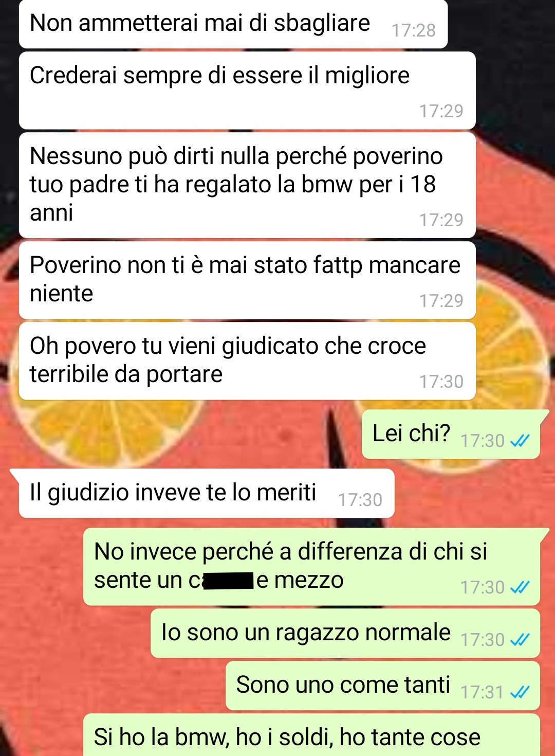Tap the bubble 'Io sono un ragazzo normale'

click(345, 633)
